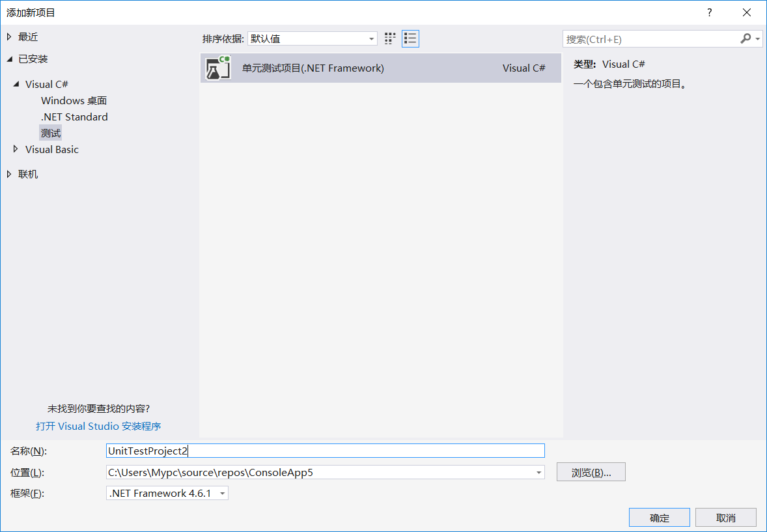Image resolution: width=767 pixels, height=532 pixels.
Task: Select .NET Standard category
Action: tap(74, 117)
